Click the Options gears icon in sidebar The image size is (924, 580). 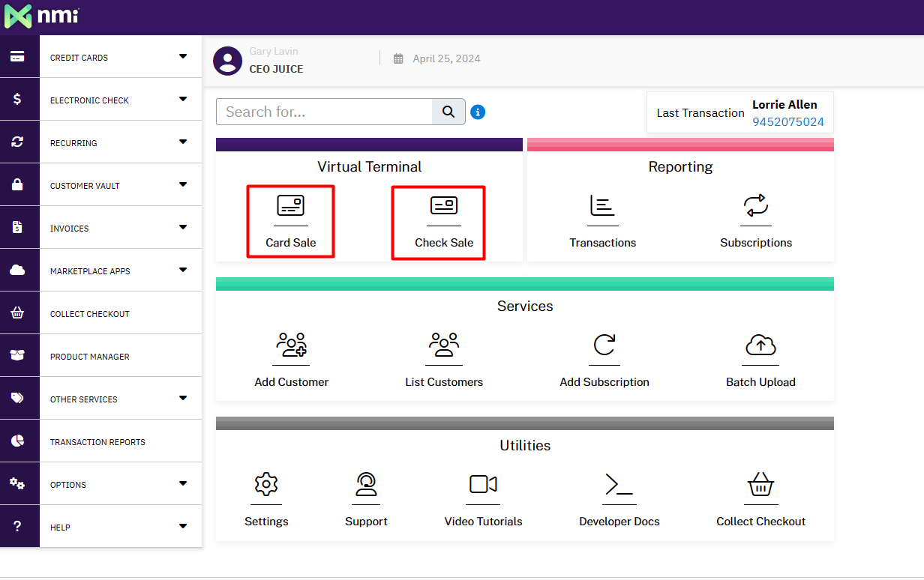tap(17, 483)
